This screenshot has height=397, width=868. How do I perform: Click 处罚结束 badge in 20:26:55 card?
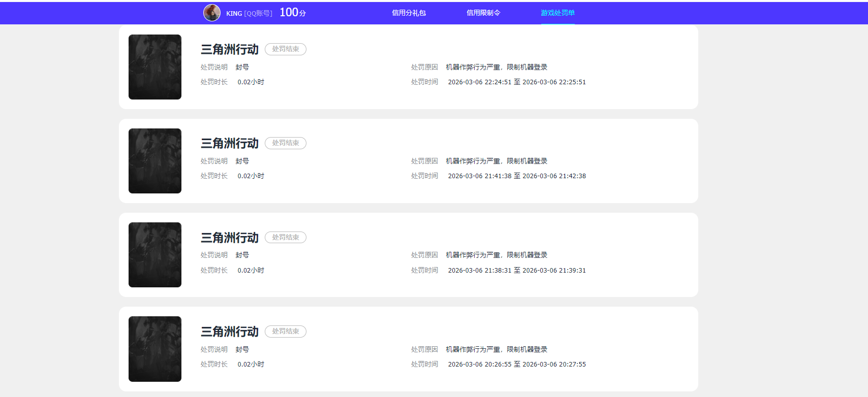tap(286, 332)
